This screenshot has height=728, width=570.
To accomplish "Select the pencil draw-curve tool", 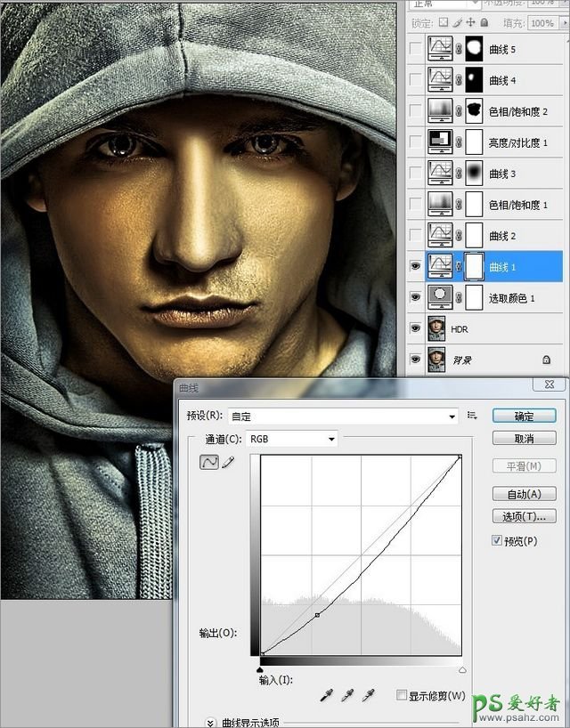I will [226, 463].
